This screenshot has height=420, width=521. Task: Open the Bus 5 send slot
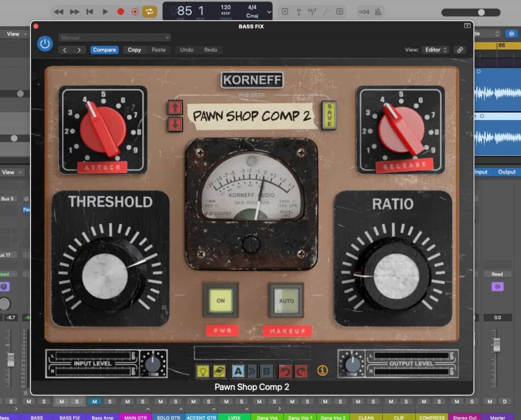pos(8,198)
